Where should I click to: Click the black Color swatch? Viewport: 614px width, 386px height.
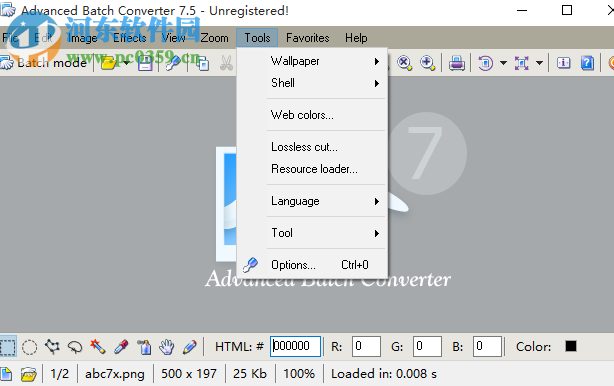click(571, 346)
